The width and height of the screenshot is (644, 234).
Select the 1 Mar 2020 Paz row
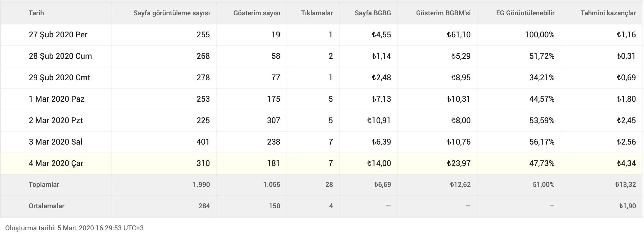322,99
